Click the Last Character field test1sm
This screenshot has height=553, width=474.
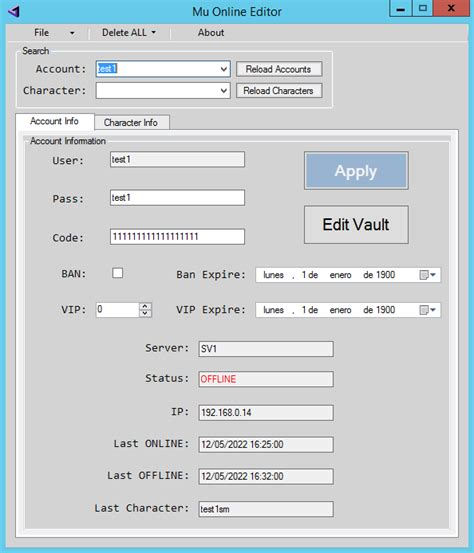pyautogui.click(x=266, y=509)
